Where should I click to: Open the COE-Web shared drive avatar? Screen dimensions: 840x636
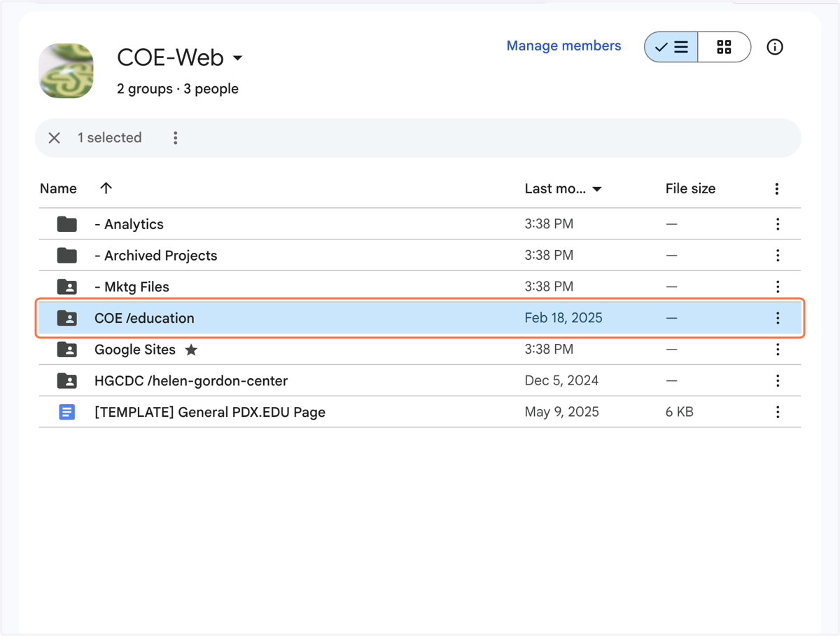point(66,71)
